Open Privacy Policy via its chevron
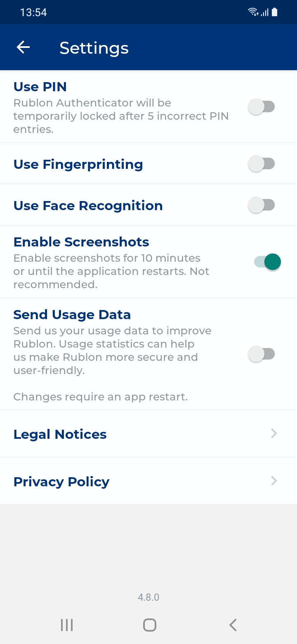 [x=274, y=481]
